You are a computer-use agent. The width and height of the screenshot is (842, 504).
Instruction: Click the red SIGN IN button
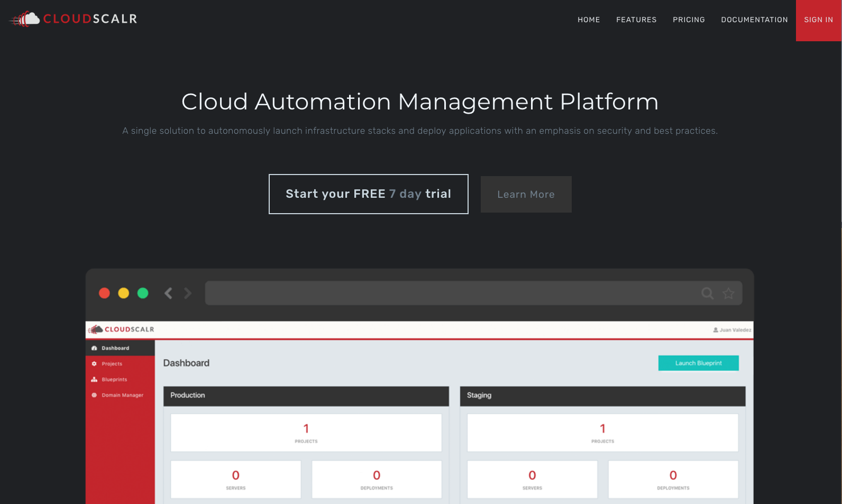[819, 20]
